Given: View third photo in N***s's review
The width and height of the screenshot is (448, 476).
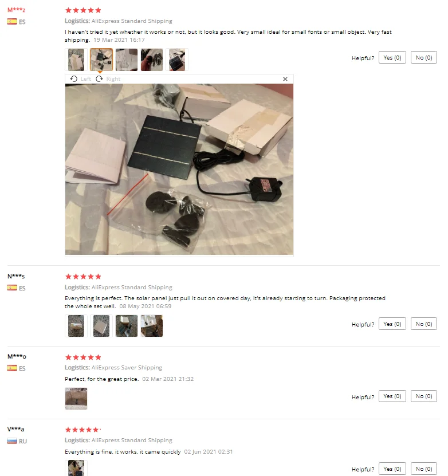Looking at the screenshot, I should point(127,326).
